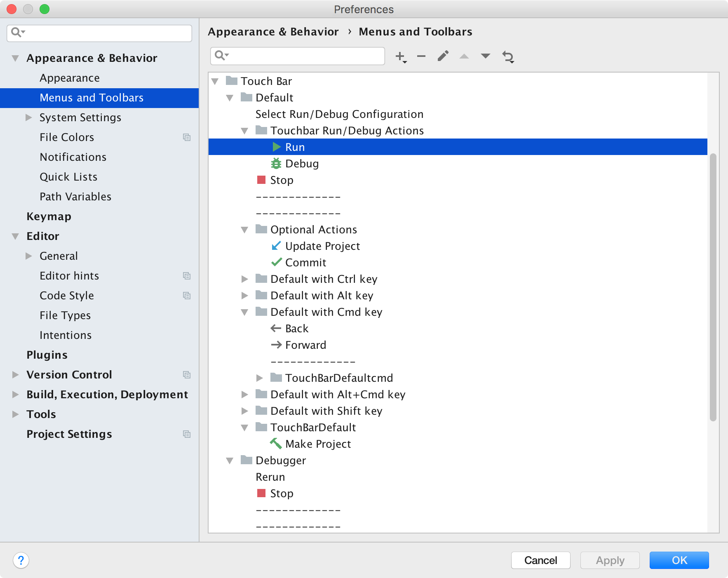Click the red Stop icon under Debugger

261,493
